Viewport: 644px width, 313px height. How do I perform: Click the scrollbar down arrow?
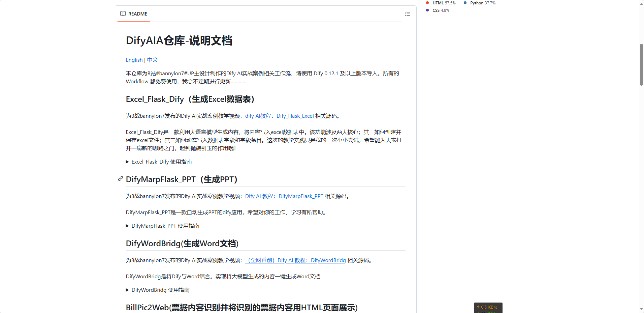pos(641,309)
